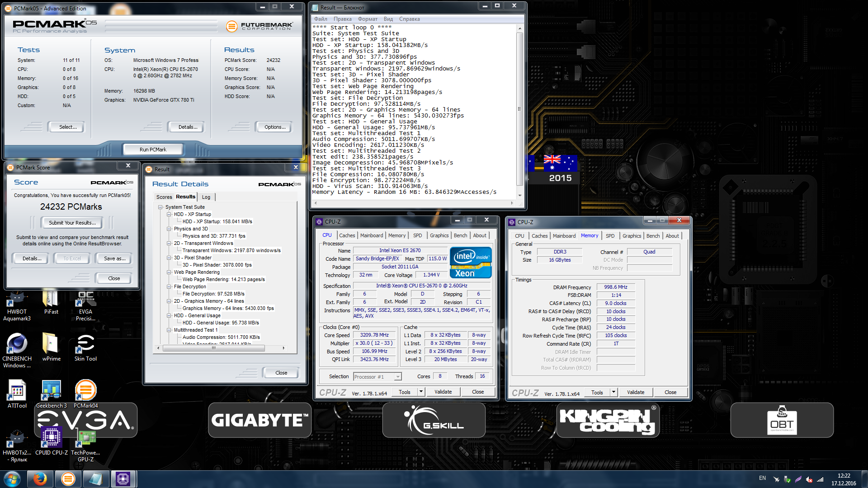The image size is (868, 488).
Task: Launch CPUID CPU-Z desktop icon
Action: [x=51, y=441]
